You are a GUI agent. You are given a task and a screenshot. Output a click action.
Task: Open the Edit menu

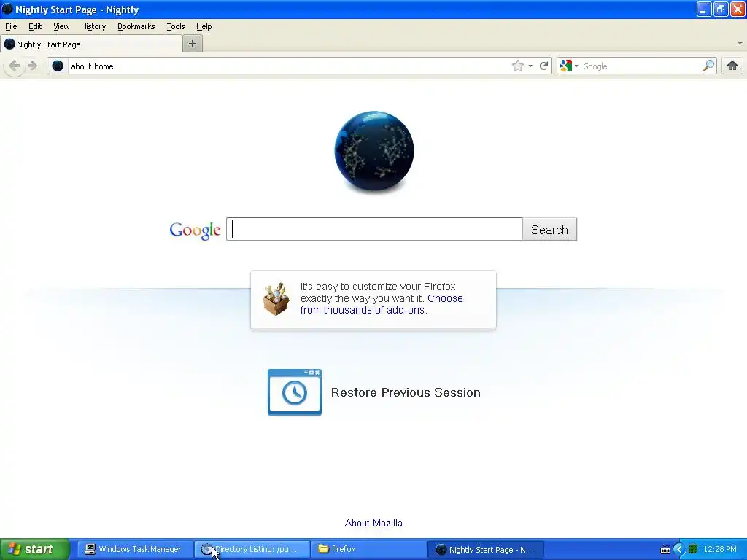click(x=35, y=27)
